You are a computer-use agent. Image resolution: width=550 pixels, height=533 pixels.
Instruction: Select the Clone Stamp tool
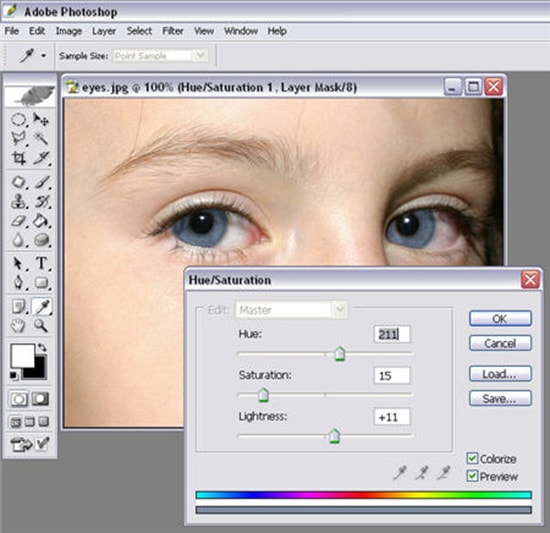(19, 202)
